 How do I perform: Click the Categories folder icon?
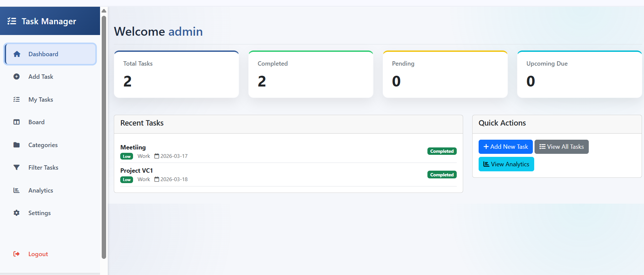17,145
